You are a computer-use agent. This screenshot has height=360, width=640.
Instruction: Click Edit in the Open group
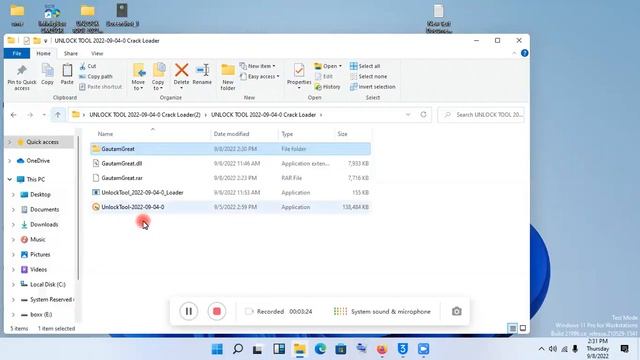point(324,76)
